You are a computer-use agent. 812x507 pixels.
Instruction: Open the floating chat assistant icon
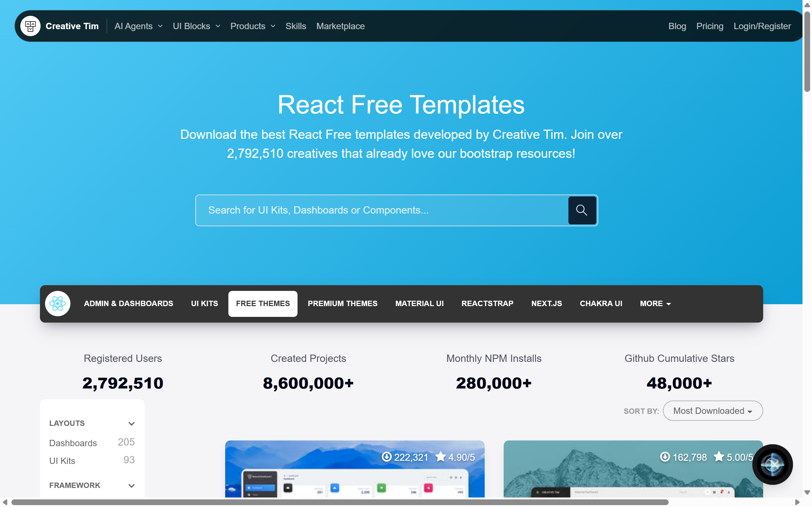point(772,465)
